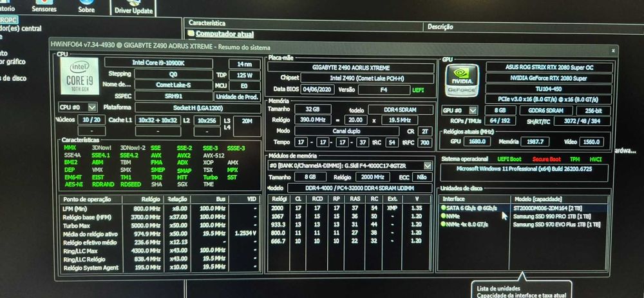Click the TU104-450 GPU chip field
Screen dimensions: 644x298
(548, 89)
